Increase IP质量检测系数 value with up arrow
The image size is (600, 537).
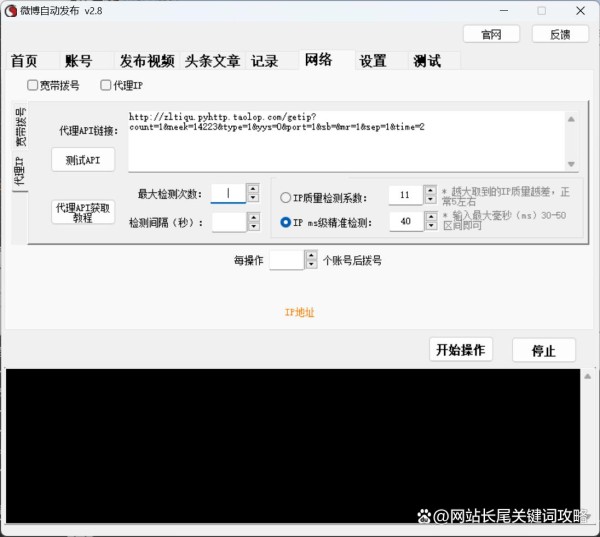(x=431, y=191)
